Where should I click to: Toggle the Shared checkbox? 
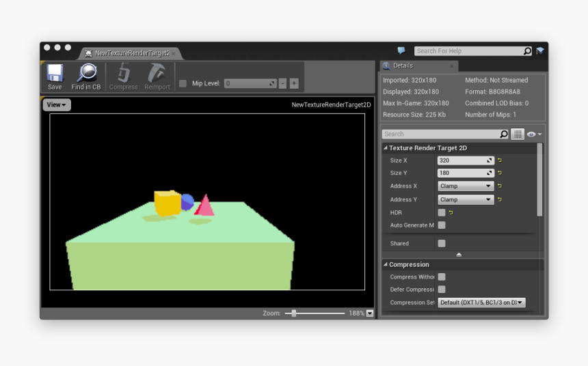[x=442, y=243]
